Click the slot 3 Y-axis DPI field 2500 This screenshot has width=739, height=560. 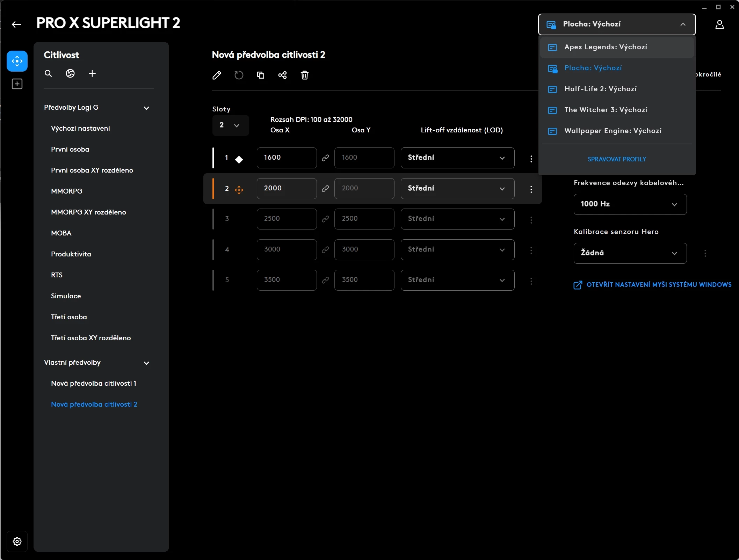pyautogui.click(x=364, y=219)
